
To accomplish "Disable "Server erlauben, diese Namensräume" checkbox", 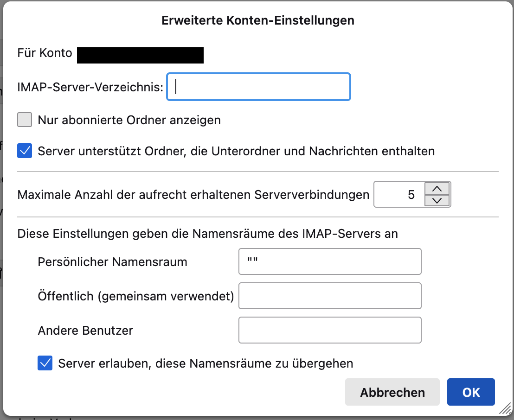I will 45,363.
